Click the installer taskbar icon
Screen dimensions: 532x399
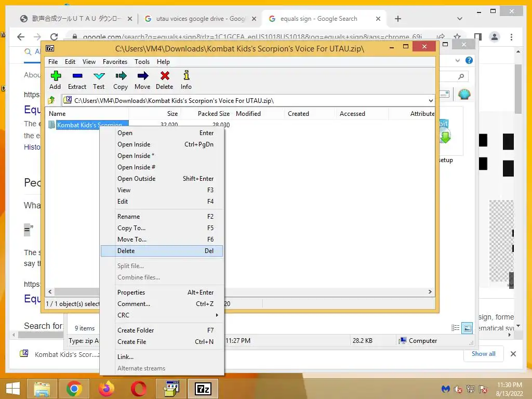coord(171,389)
